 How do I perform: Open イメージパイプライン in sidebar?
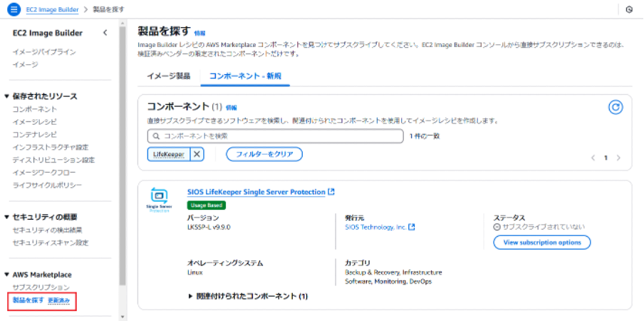pos(44,52)
